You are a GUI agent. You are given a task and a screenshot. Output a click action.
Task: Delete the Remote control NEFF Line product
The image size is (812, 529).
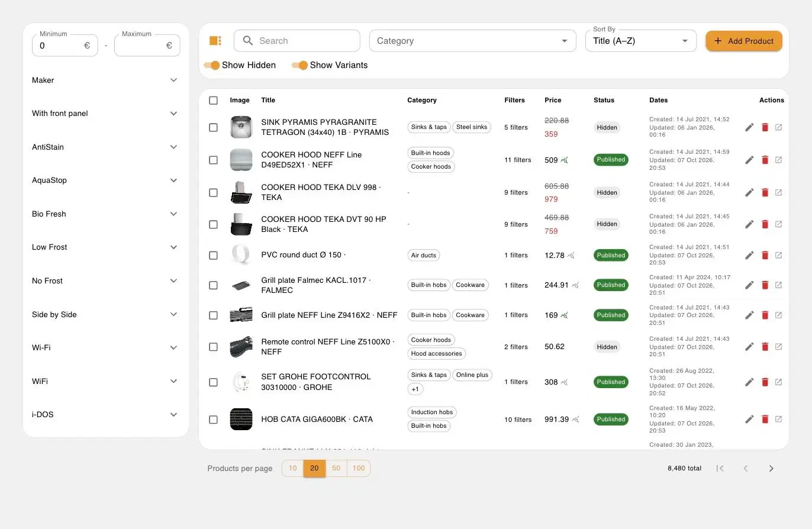[x=765, y=347]
